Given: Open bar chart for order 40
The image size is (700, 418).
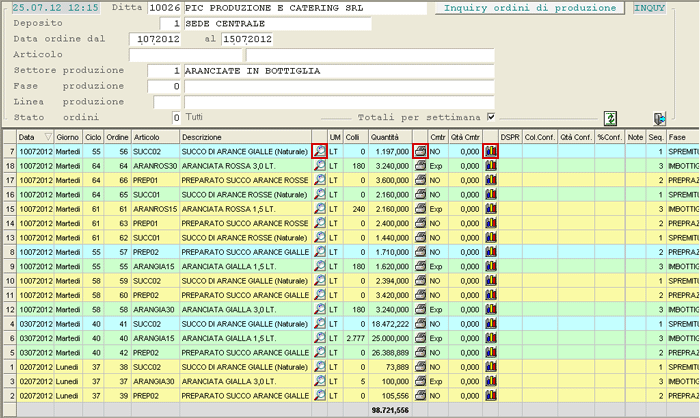Looking at the screenshot, I should point(491,338).
